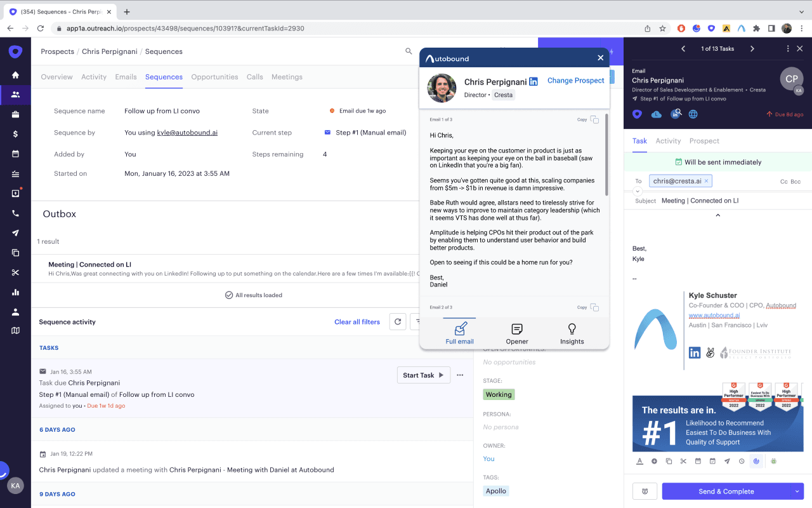Select the Snippets scissors icon in sidebar
The width and height of the screenshot is (812, 508).
(x=15, y=272)
